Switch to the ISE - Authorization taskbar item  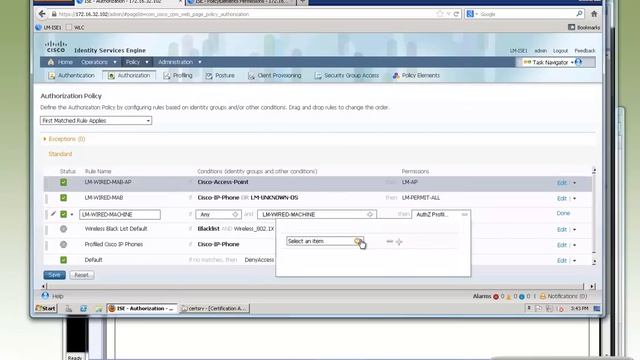[x=142, y=309]
